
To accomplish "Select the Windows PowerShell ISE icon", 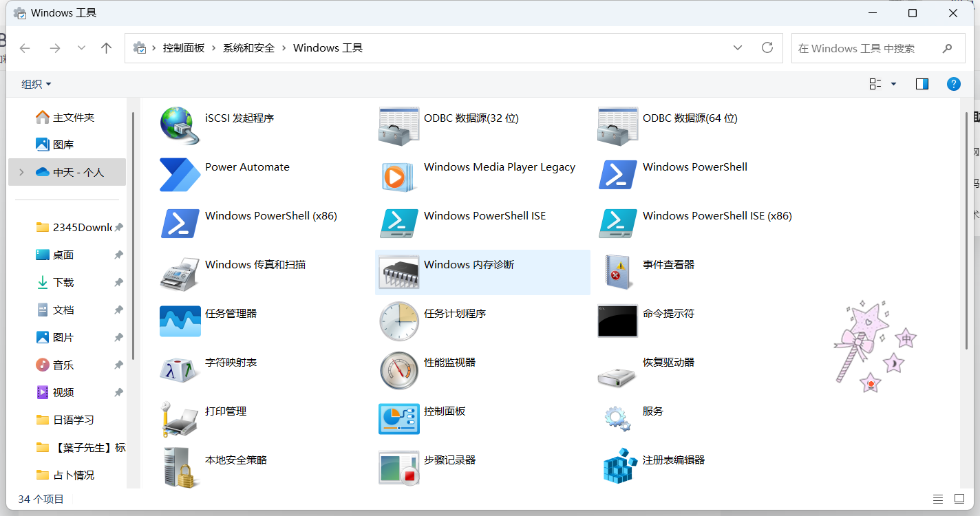I will pos(399,224).
